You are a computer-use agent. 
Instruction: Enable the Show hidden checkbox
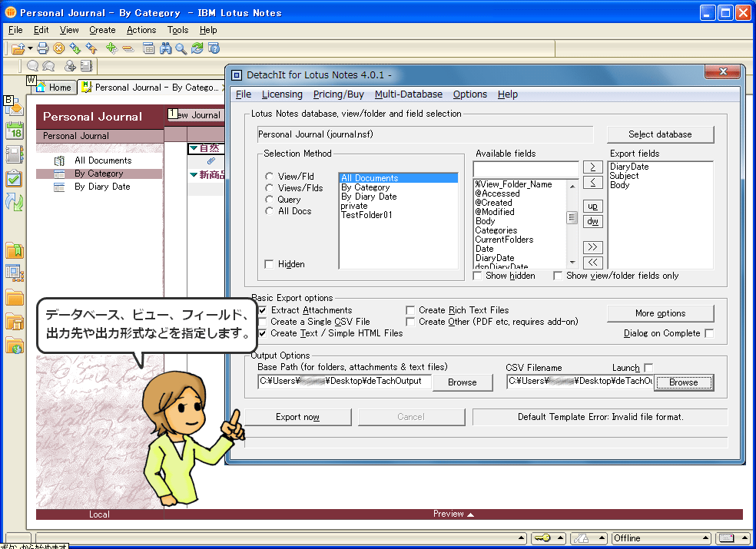point(477,276)
